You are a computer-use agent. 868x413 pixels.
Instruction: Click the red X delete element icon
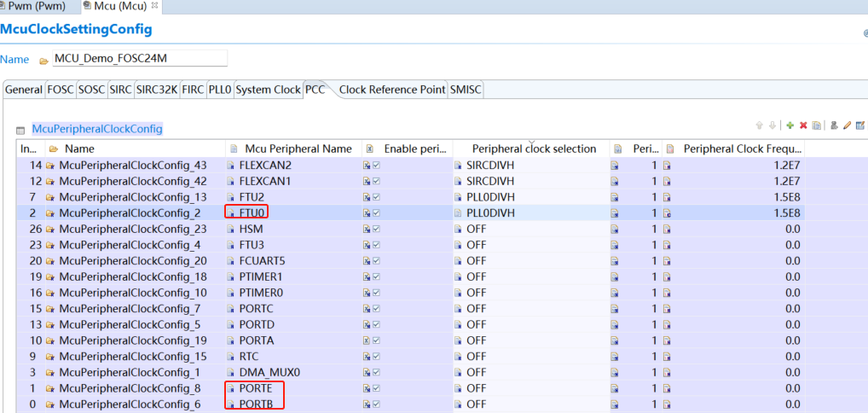803,126
